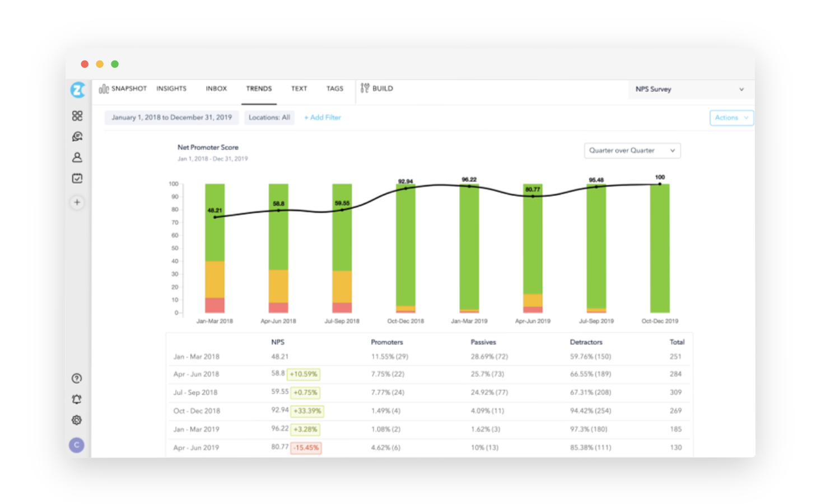The height and width of the screenshot is (504, 821).
Task: Switch to the Insights tab
Action: (171, 88)
